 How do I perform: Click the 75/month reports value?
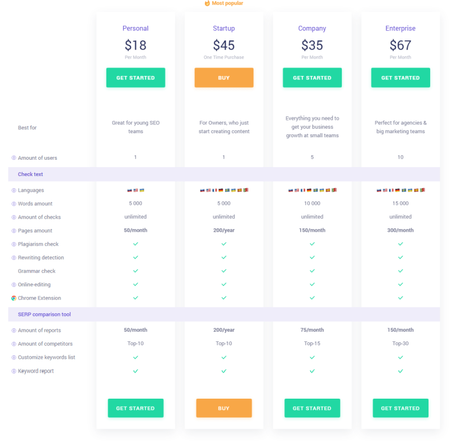[312, 330]
